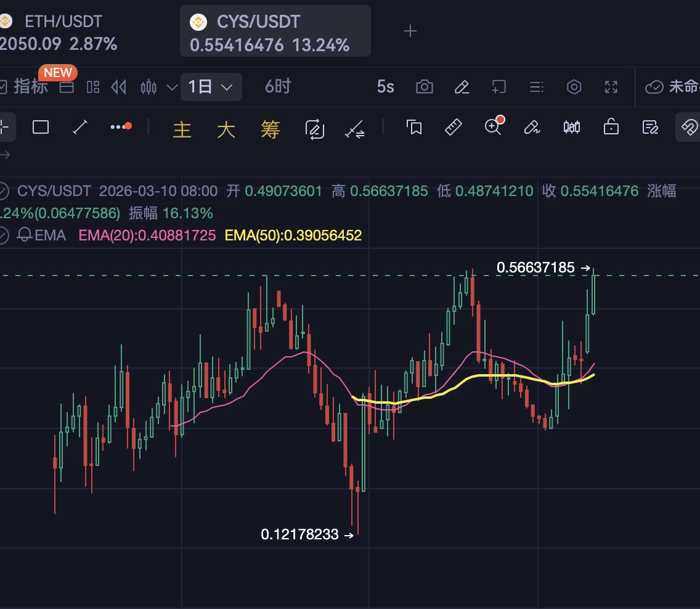The width and height of the screenshot is (700, 609).
Task: Click the 振幅 16.13% amplitude text
Action: tap(171, 213)
